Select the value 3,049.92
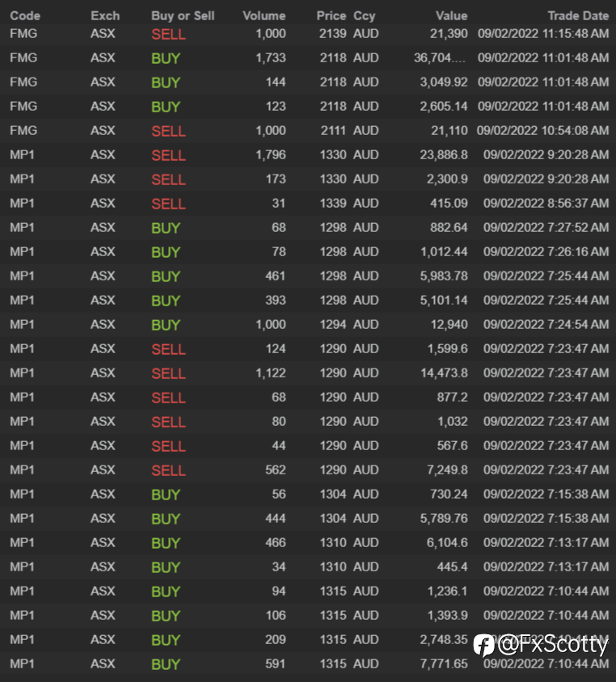Screen dimensions: 616x682 click(x=444, y=82)
